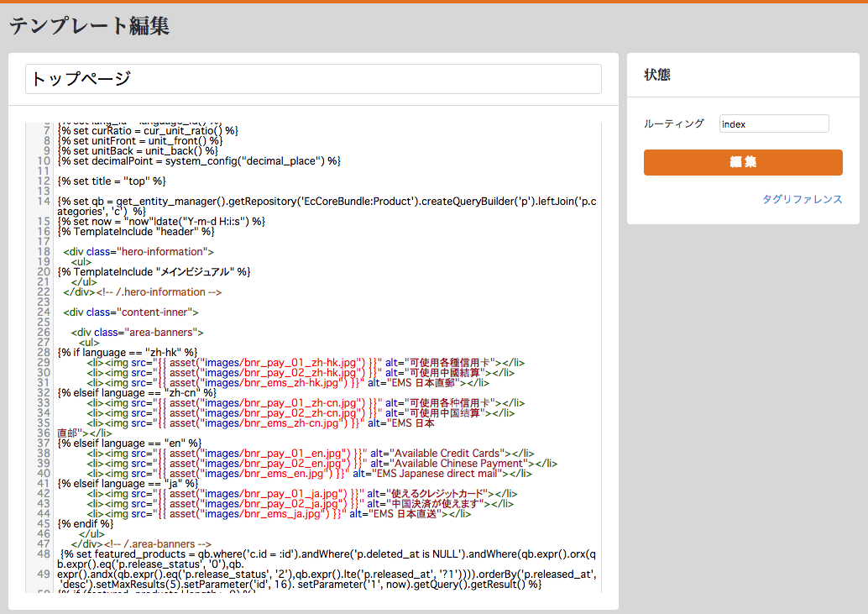
Task: Place cursor on elseif language == "en" line
Action: 130,443
